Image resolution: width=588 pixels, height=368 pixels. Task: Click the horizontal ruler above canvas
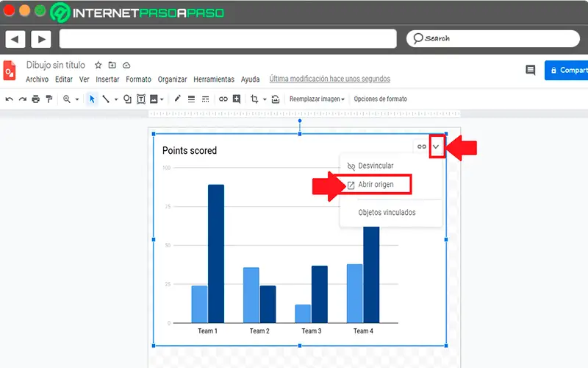[304, 113]
